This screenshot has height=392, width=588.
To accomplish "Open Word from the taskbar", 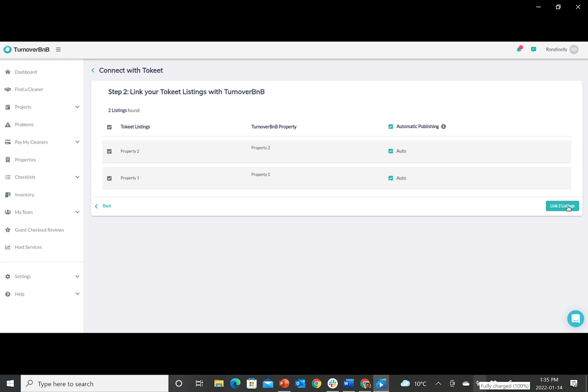I will pyautogui.click(x=349, y=384).
